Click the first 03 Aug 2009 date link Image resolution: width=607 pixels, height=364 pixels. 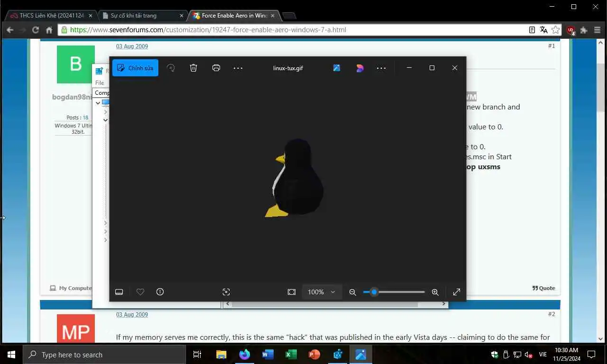click(x=132, y=46)
